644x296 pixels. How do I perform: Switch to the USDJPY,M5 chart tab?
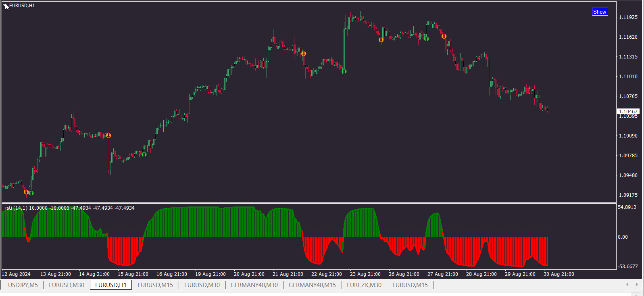[23, 285]
